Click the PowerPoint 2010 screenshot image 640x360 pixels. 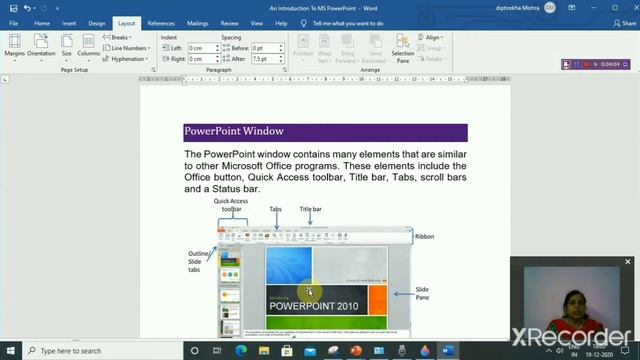pyautogui.click(x=314, y=282)
